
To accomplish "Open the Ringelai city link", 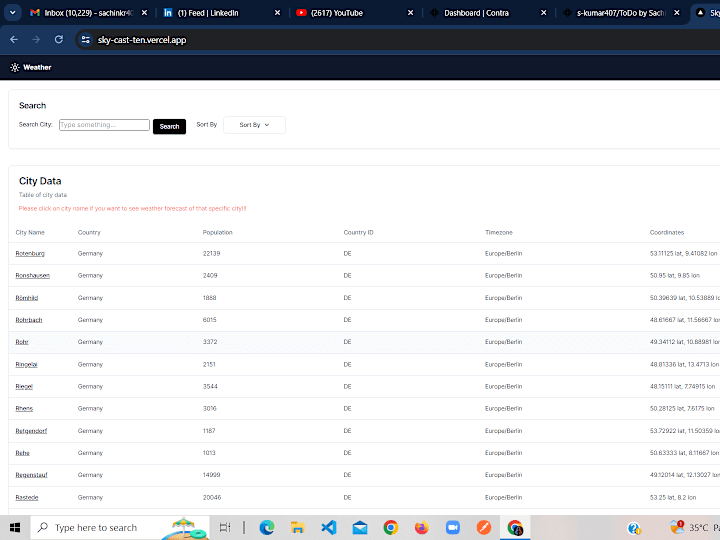I will point(26,365).
